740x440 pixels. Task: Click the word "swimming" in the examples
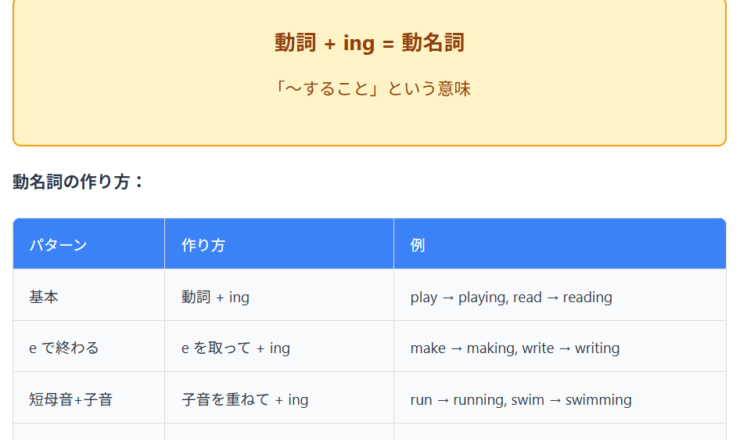coord(598,400)
